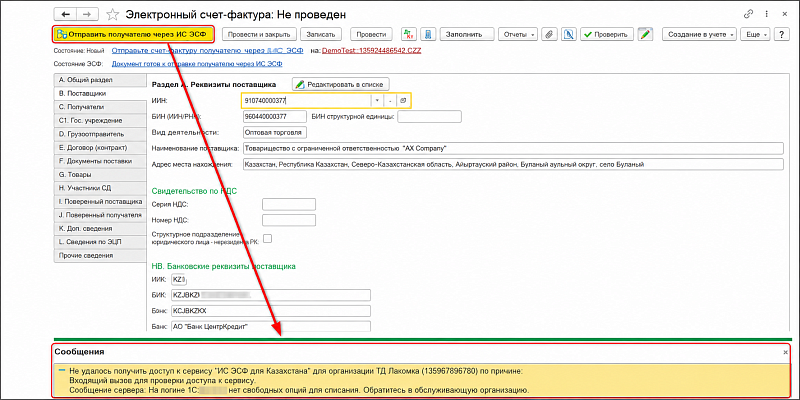
Task: Click the БИН структурной единицы field
Action: pos(430,117)
